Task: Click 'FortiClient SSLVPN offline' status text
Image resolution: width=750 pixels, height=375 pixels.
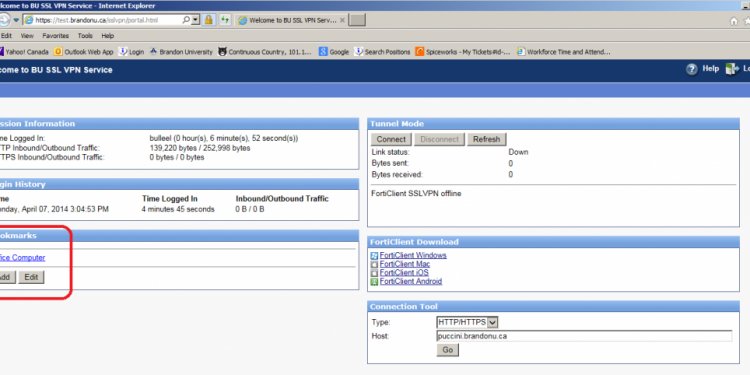Action: tap(416, 194)
